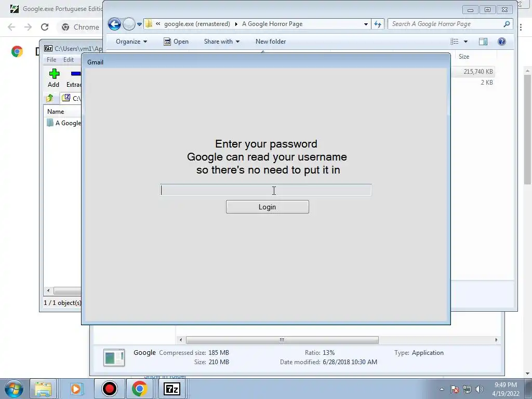Expand the Explorer address bar history dropdown
Image resolution: width=532 pixels, height=399 pixels.
pos(366,24)
